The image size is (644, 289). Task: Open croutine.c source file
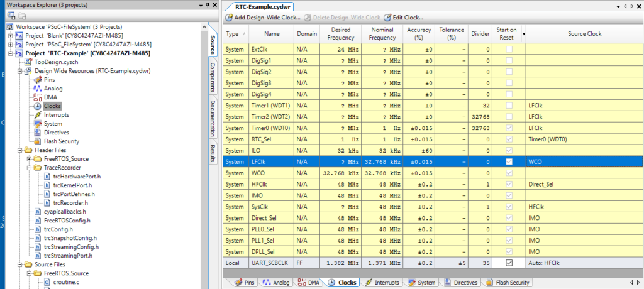pos(67,282)
